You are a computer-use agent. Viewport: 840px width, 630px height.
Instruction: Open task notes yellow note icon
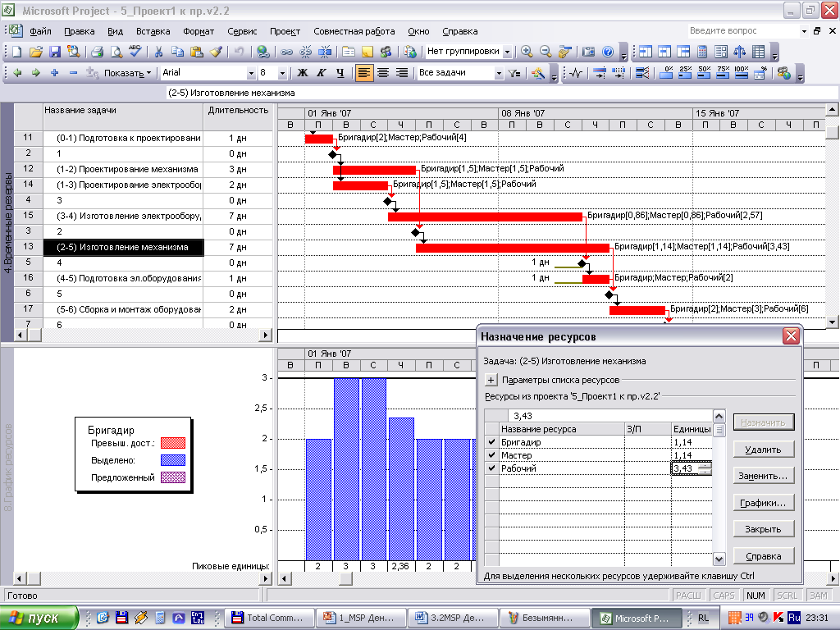(x=367, y=52)
